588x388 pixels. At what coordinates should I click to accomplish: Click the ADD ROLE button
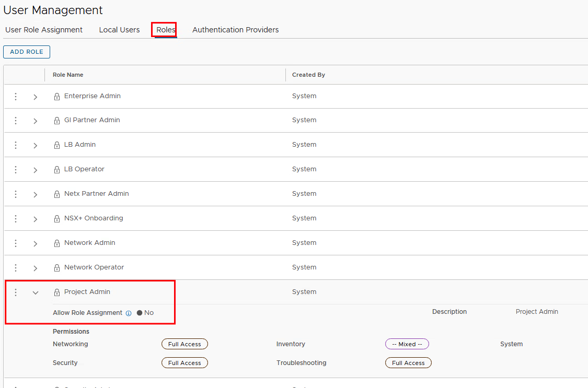click(27, 52)
